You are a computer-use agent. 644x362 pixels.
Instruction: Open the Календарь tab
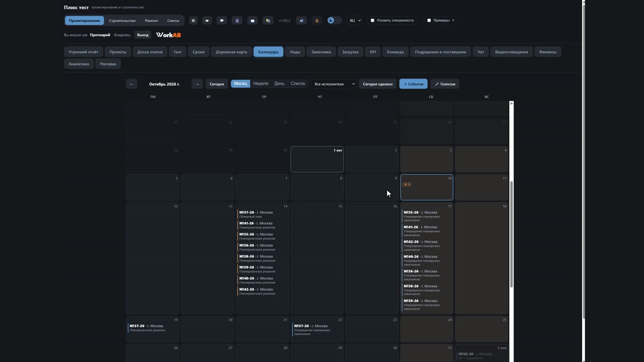click(268, 52)
